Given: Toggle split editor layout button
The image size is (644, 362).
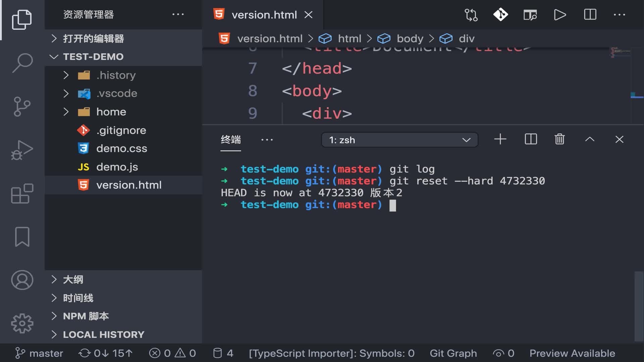Looking at the screenshot, I should tap(590, 15).
